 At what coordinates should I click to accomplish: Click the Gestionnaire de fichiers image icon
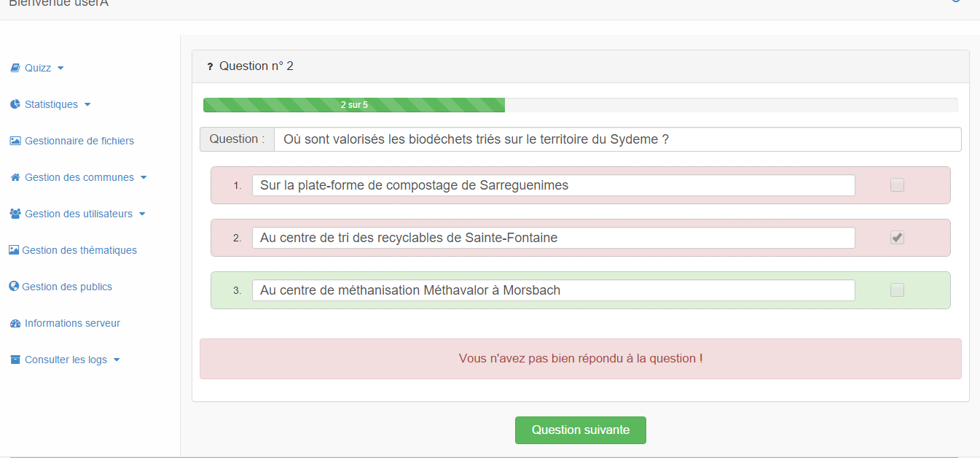(15, 141)
